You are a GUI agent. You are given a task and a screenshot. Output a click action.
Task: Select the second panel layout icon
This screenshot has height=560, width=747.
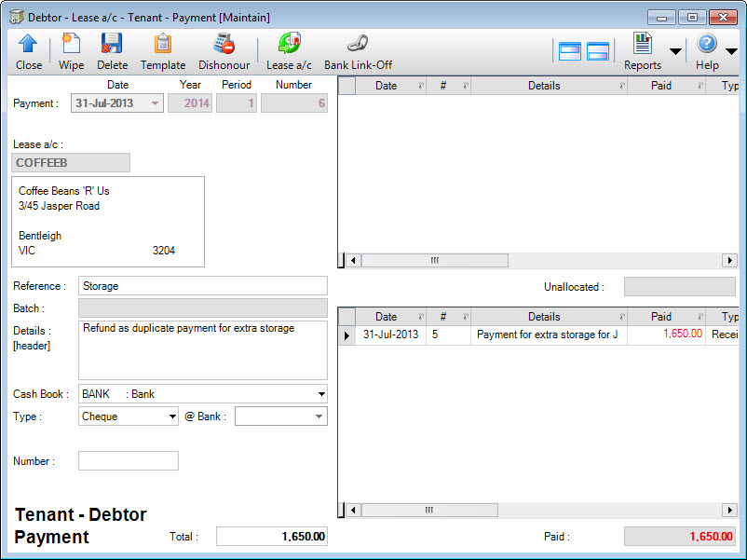pos(597,51)
